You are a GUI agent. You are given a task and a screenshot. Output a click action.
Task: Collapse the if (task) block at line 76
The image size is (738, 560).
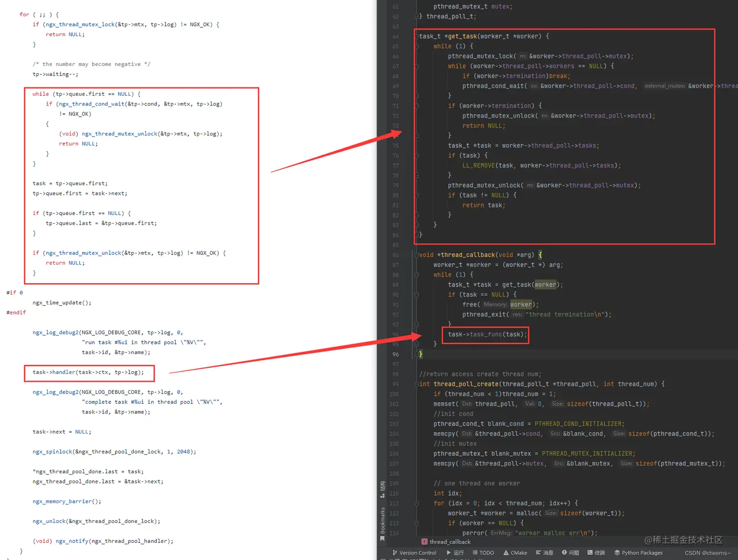point(417,156)
